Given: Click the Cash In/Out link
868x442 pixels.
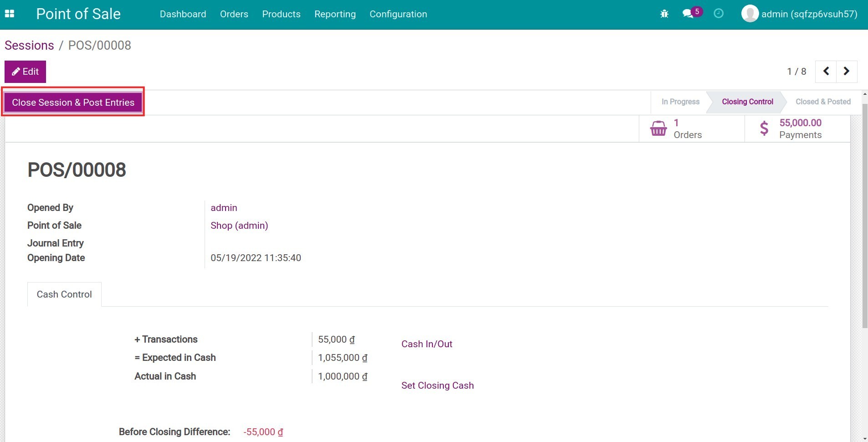Looking at the screenshot, I should click(426, 344).
